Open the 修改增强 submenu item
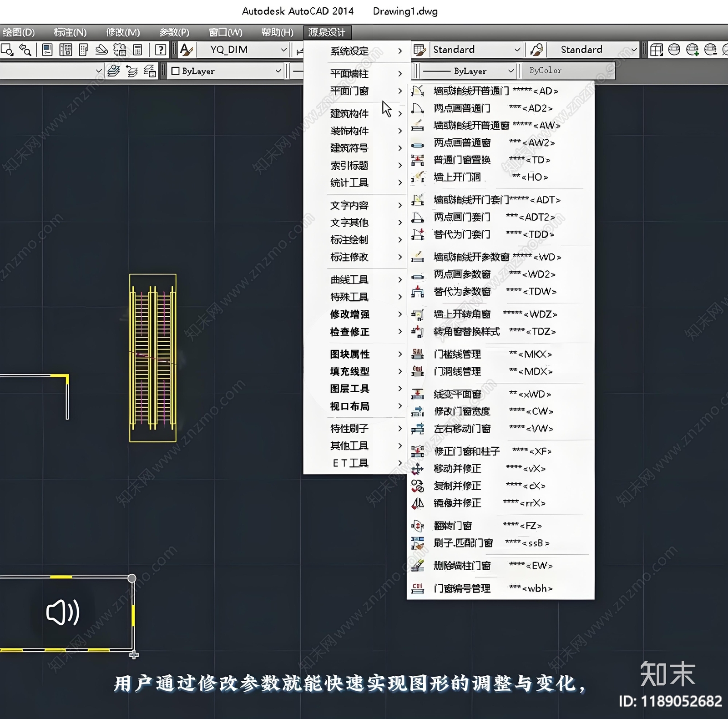 355,314
